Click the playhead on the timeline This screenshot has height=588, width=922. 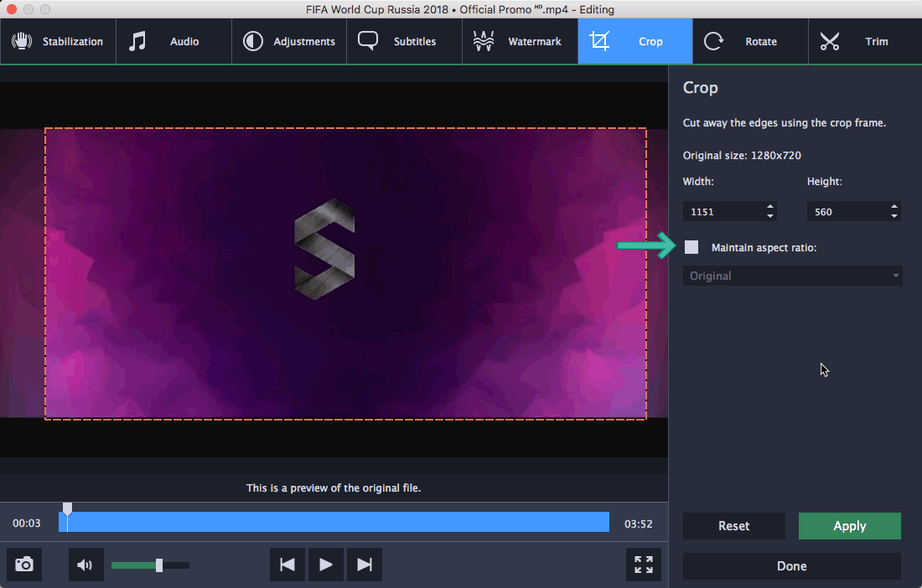click(68, 509)
